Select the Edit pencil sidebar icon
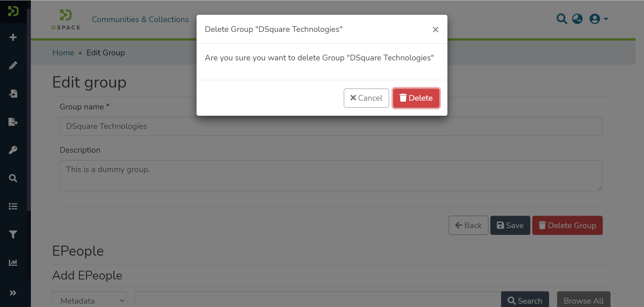Image resolution: width=644 pixels, height=307 pixels. [x=13, y=65]
